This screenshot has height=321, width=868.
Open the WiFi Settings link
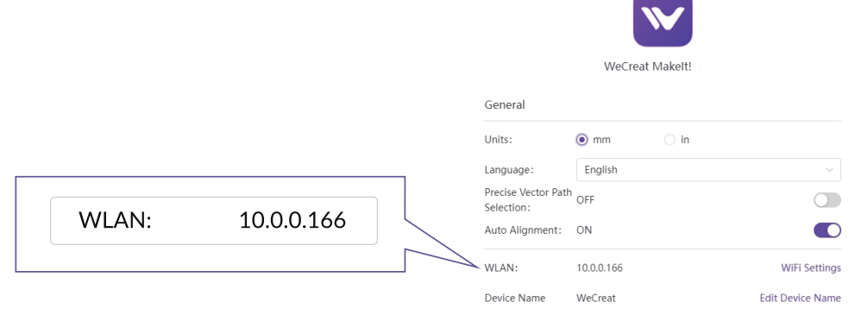[811, 267]
